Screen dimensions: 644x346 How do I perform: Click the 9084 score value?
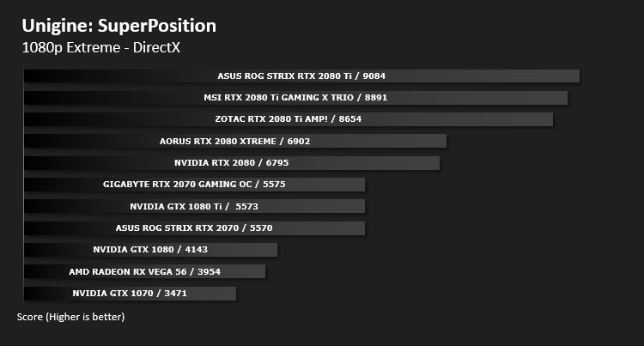(x=374, y=76)
